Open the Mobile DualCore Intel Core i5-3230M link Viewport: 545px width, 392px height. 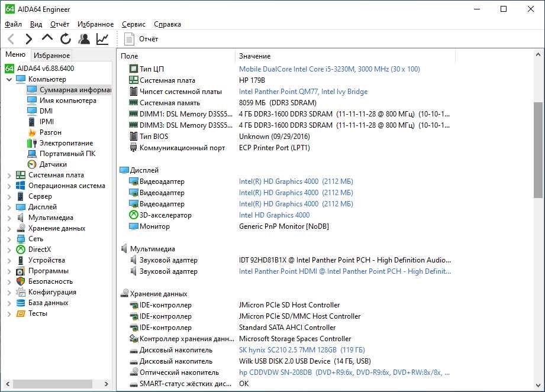click(x=329, y=69)
